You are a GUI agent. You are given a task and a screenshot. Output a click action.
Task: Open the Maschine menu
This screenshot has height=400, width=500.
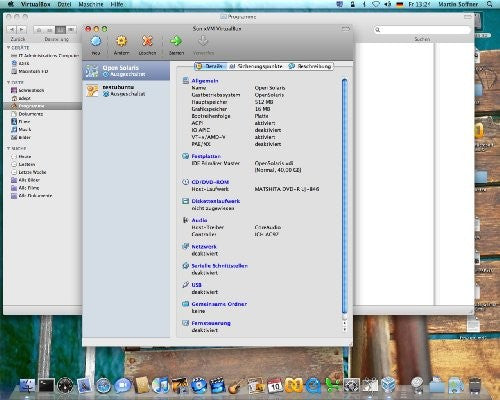point(91,4)
